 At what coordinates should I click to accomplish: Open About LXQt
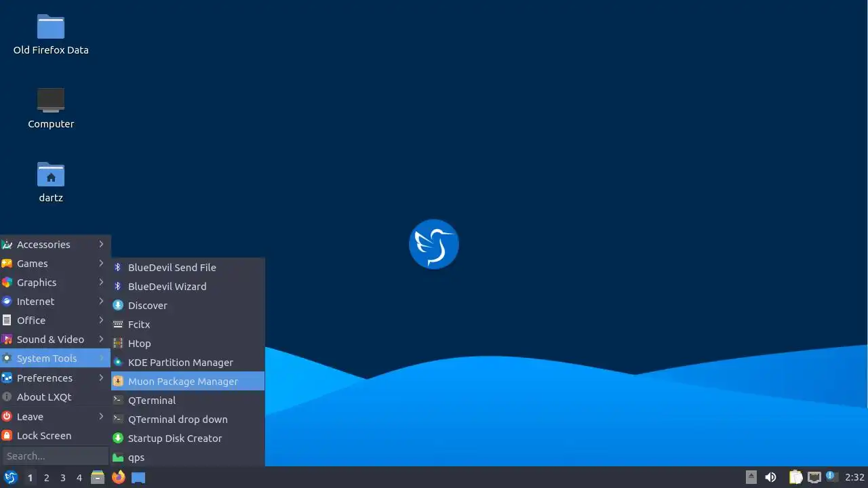[x=55, y=396]
